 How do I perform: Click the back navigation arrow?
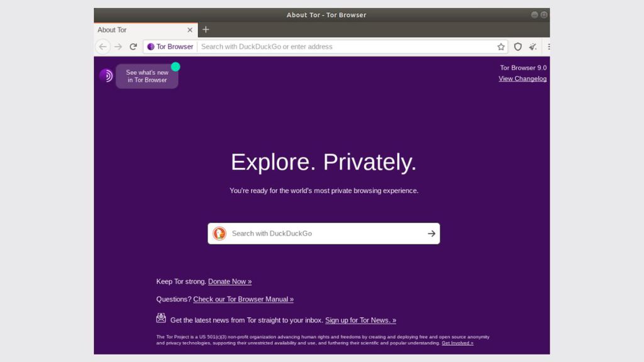(x=103, y=47)
